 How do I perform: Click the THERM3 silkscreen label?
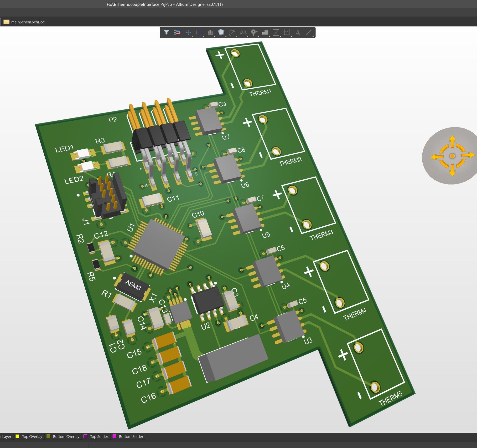(x=321, y=235)
